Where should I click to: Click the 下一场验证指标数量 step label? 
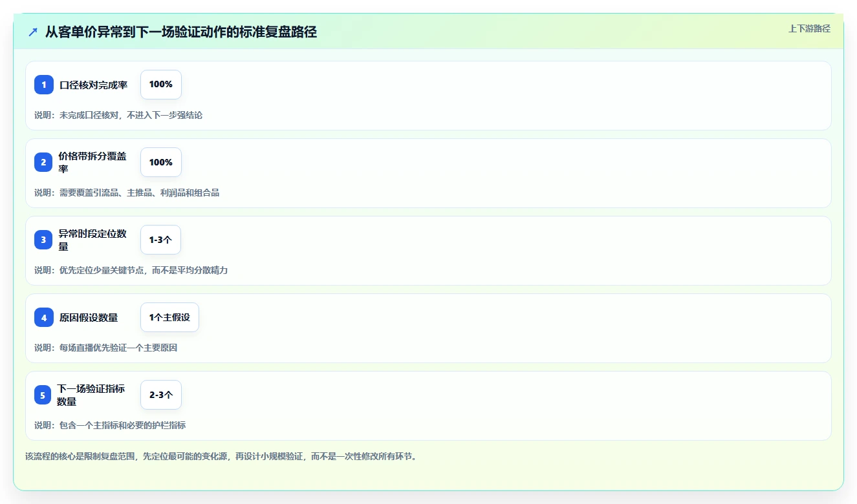[91, 395]
